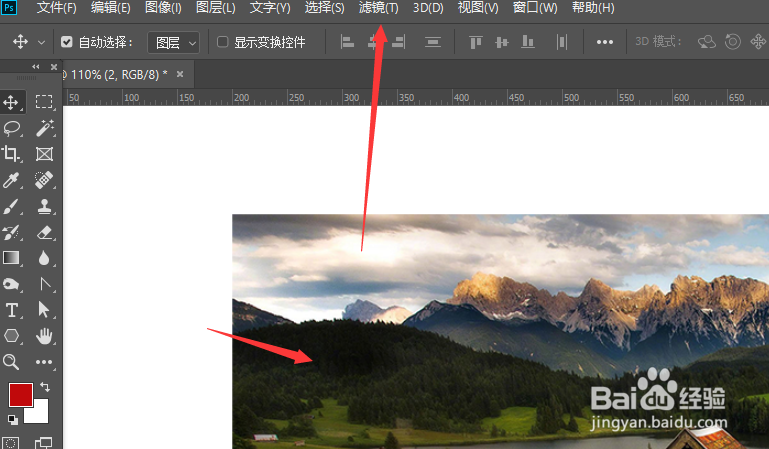Select the Dodge tool
The height and width of the screenshot is (449, 769).
point(11,284)
